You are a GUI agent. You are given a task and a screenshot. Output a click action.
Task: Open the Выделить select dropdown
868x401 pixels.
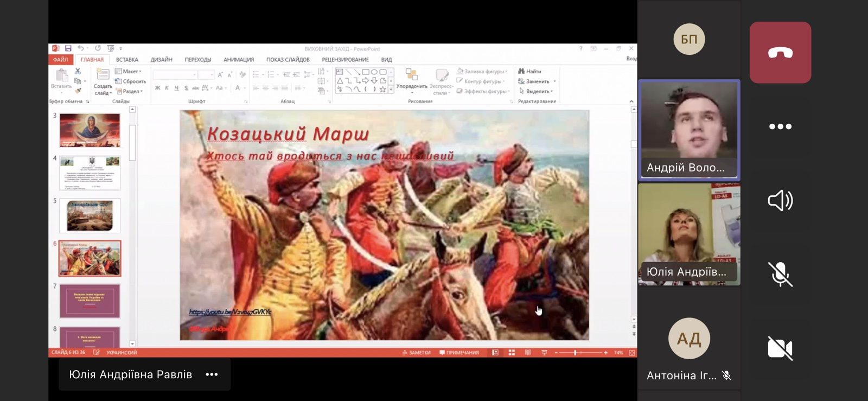click(x=536, y=91)
